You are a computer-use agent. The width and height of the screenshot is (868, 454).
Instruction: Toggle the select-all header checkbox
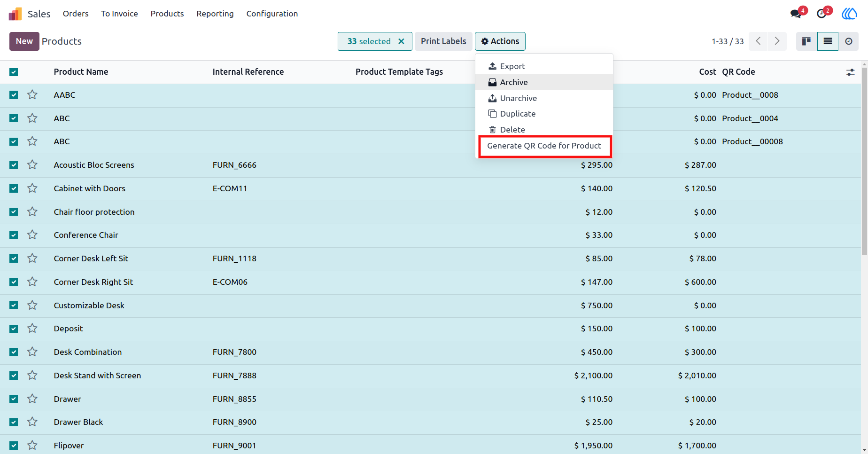pos(14,72)
